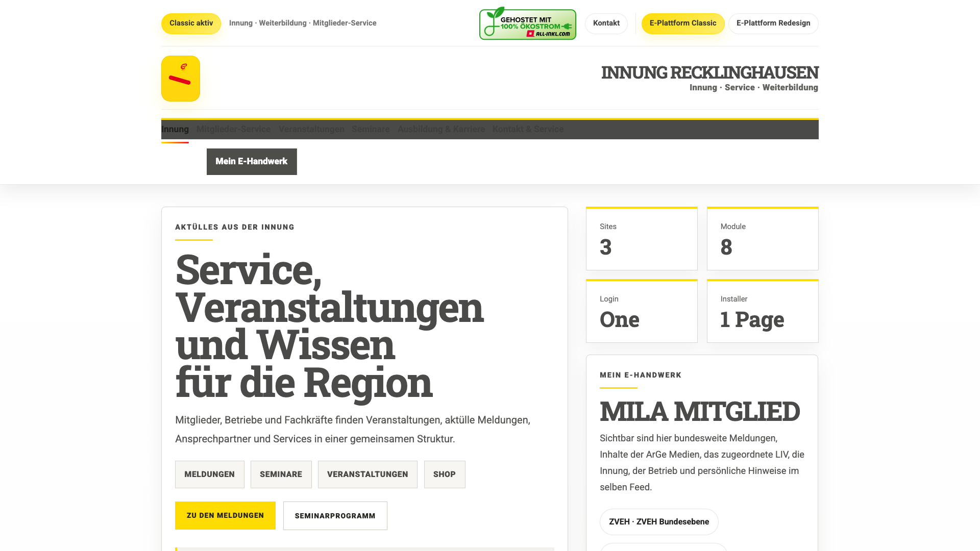This screenshot has height=551, width=980.
Task: Select the 'Classic aktiv' status badge
Action: tap(191, 23)
